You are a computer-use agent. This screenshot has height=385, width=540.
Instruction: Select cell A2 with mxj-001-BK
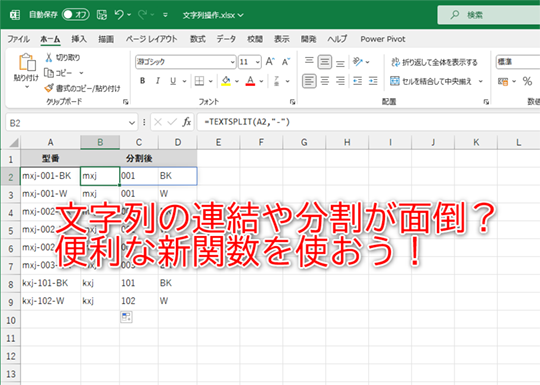click(x=51, y=176)
